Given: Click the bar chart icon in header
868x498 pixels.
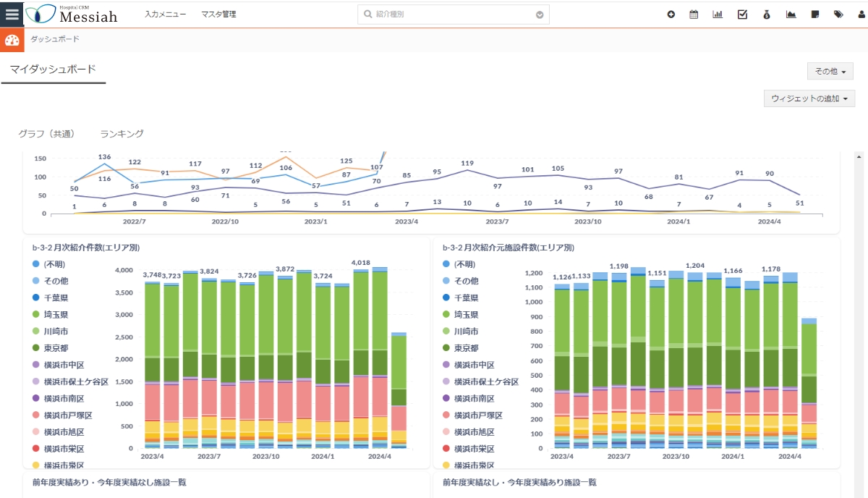Looking at the screenshot, I should tap(718, 14).
